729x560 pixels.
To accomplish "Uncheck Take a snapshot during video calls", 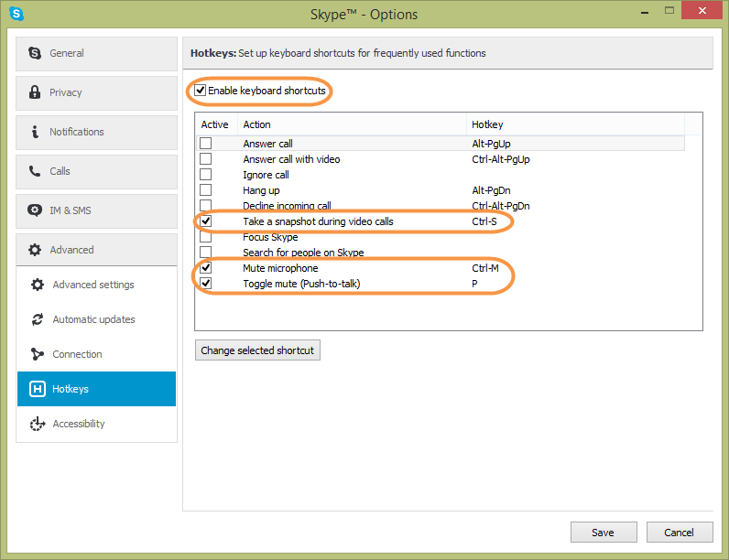I will [x=206, y=221].
